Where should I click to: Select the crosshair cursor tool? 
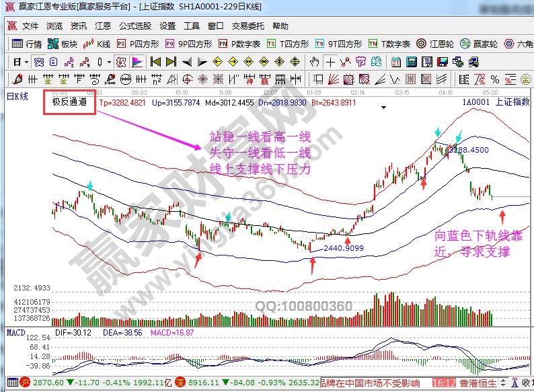click(330, 62)
